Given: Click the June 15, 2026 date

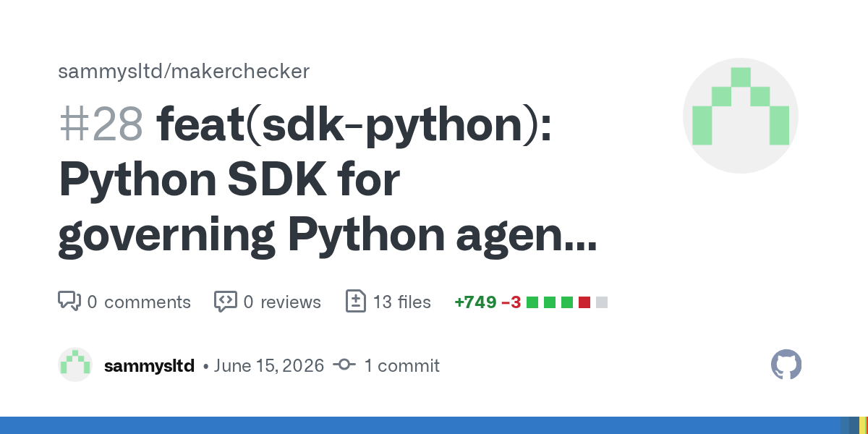Looking at the screenshot, I should [x=269, y=365].
